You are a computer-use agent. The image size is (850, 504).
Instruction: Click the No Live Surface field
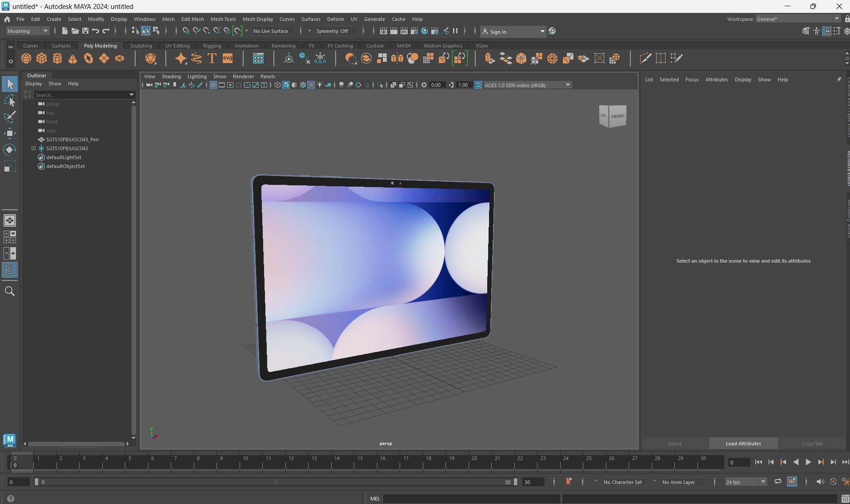273,31
